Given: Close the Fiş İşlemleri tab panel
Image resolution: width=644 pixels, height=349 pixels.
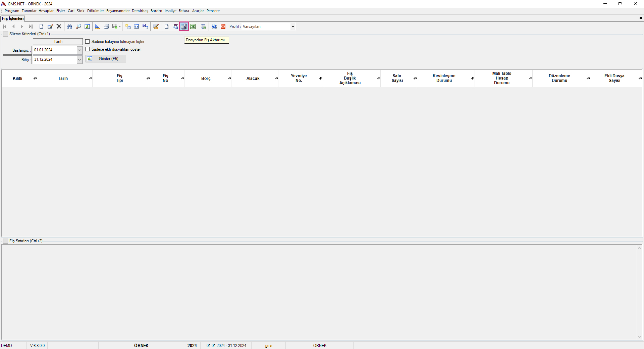Looking at the screenshot, I should (641, 18).
